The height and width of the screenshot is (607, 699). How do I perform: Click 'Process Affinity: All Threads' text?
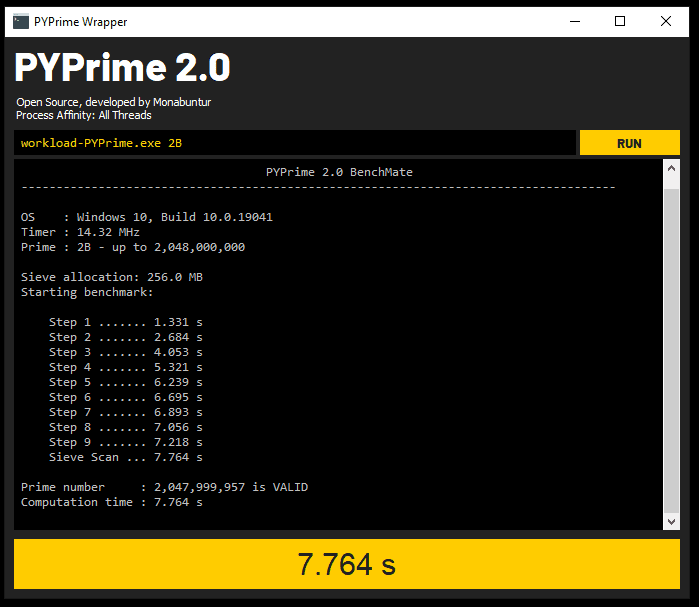point(84,115)
